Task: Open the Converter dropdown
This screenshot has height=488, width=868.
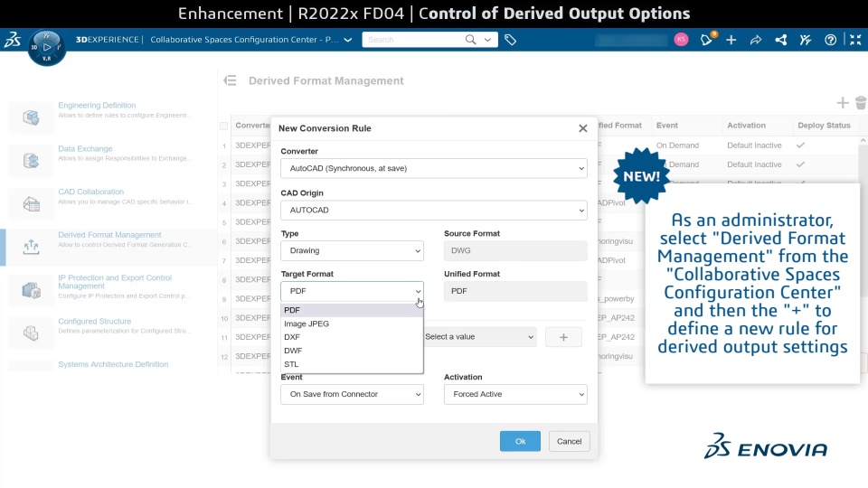Action: tap(433, 168)
